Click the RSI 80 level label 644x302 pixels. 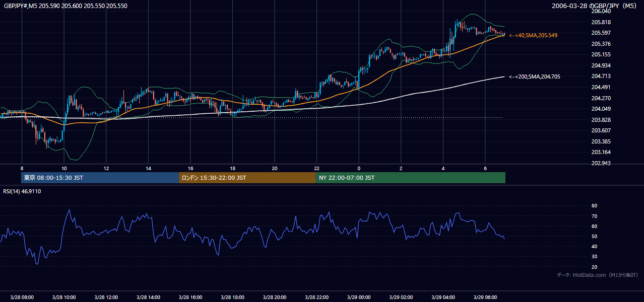coord(595,206)
